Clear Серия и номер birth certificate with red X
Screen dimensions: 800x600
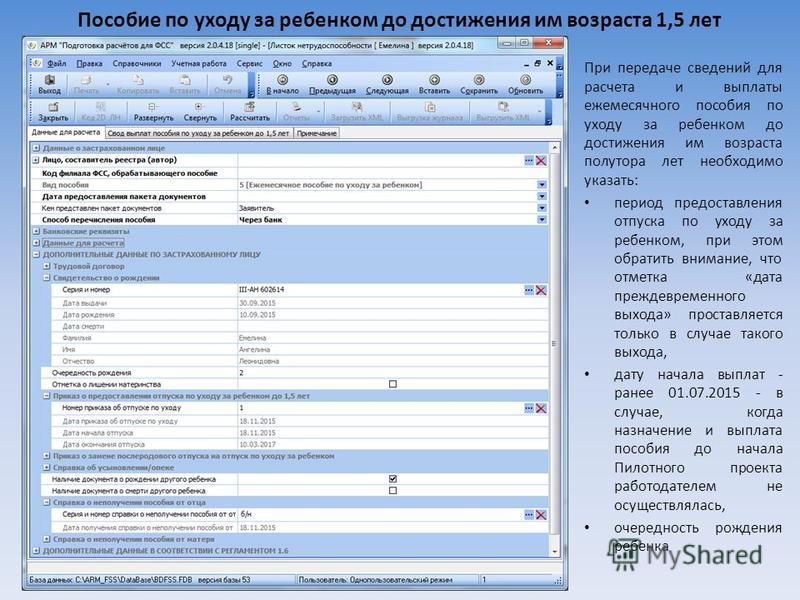point(541,290)
